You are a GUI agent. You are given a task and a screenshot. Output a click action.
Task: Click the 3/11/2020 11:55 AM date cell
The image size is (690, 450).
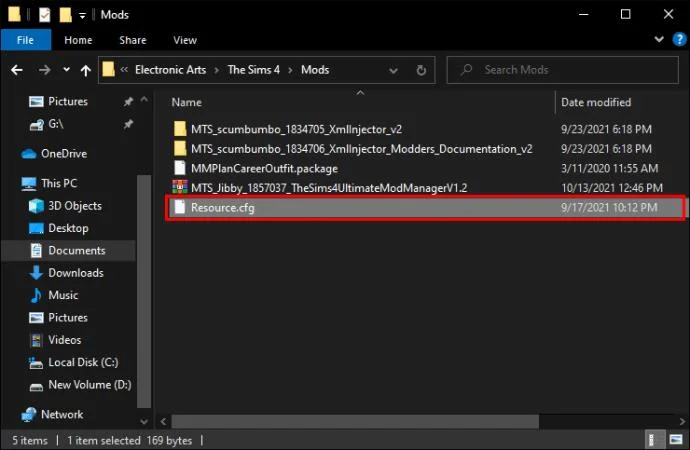[x=609, y=168]
